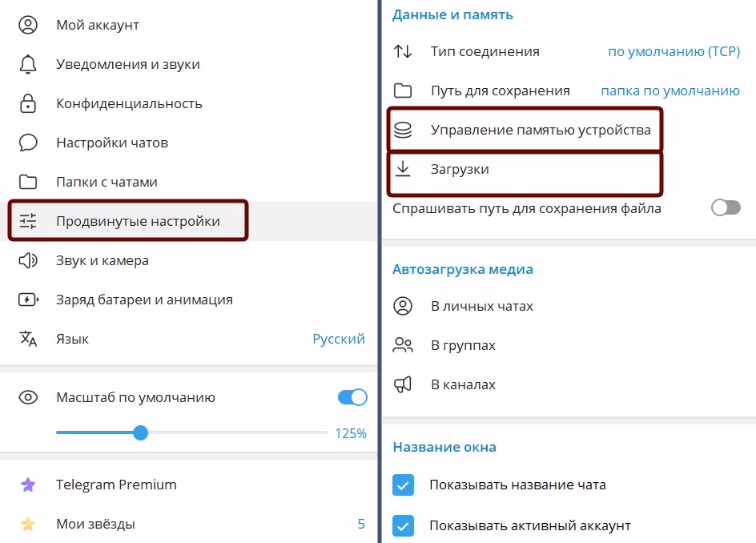Open the Advanced Settings menu item
Viewport: 756px width, 543px height.
click(138, 221)
